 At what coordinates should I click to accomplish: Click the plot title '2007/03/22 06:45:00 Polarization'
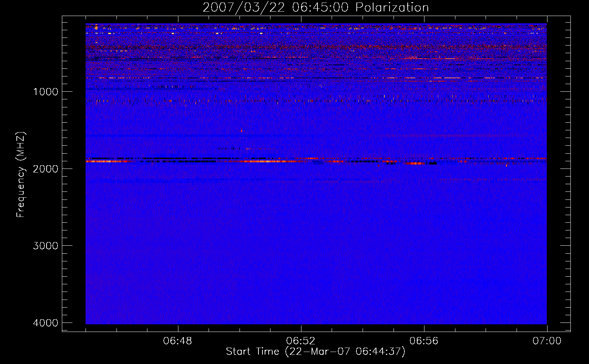pyautogui.click(x=316, y=8)
